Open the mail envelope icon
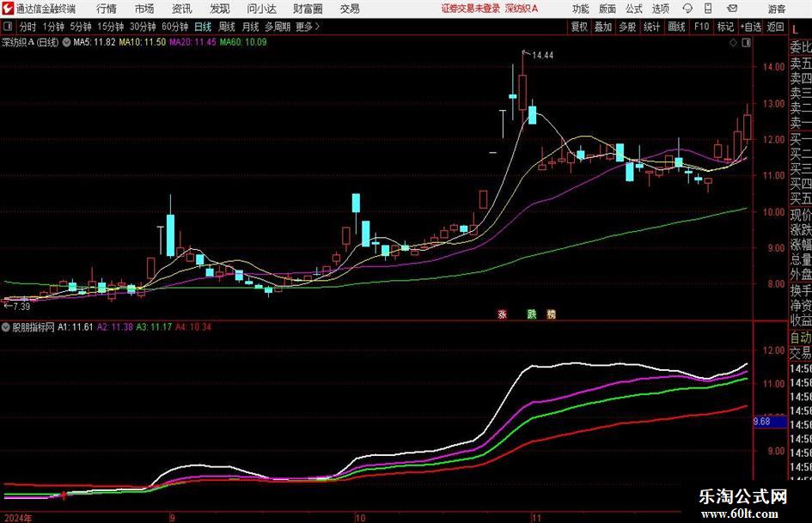 pos(732,9)
